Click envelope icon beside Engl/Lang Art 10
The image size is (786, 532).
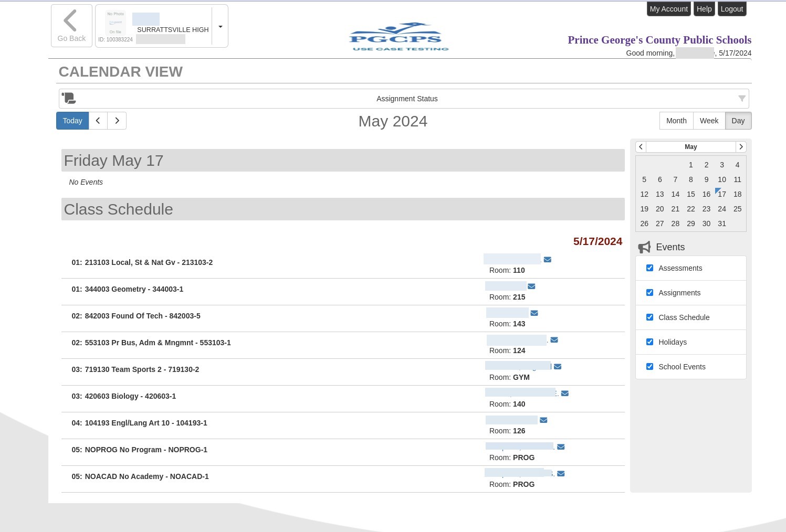click(x=543, y=420)
